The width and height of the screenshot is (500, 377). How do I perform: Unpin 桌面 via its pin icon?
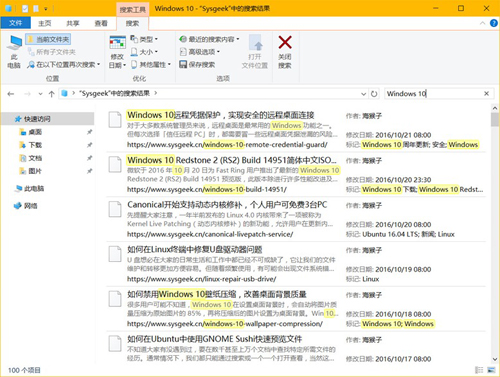tap(89, 132)
